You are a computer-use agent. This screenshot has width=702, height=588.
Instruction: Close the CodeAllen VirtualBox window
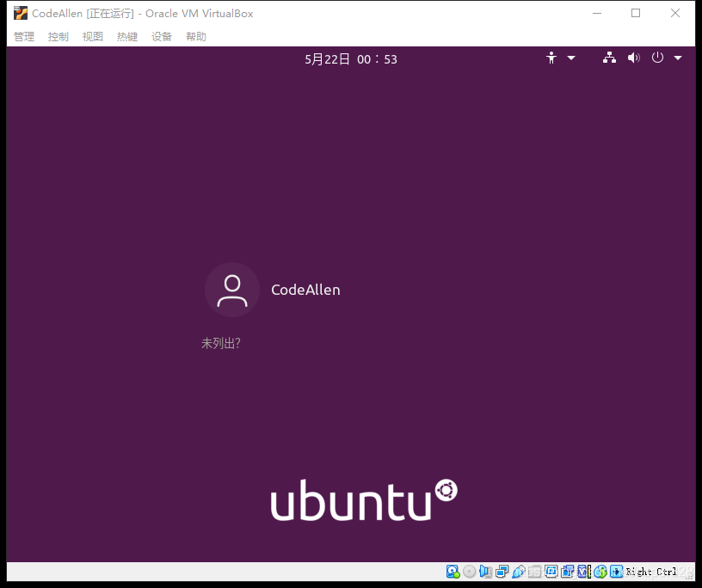675,14
